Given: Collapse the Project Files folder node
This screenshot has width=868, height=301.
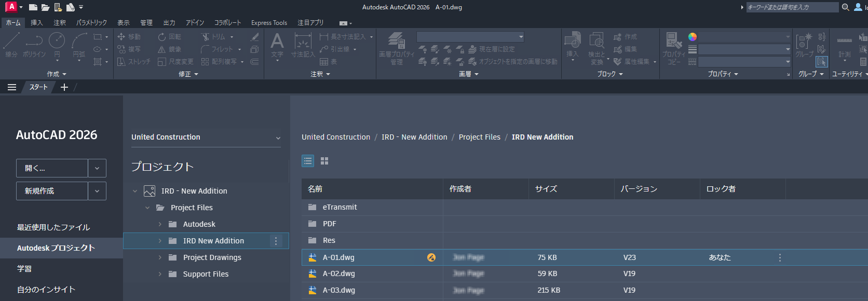Looking at the screenshot, I should coord(147,208).
